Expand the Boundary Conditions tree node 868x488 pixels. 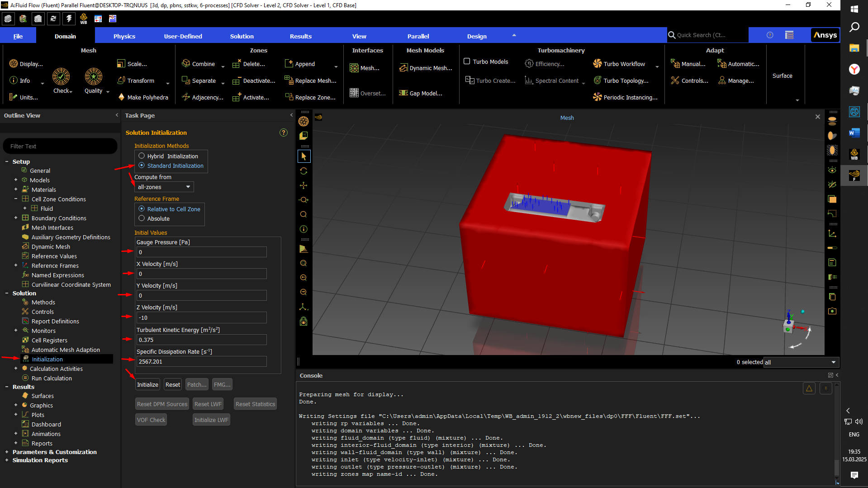[x=16, y=218]
